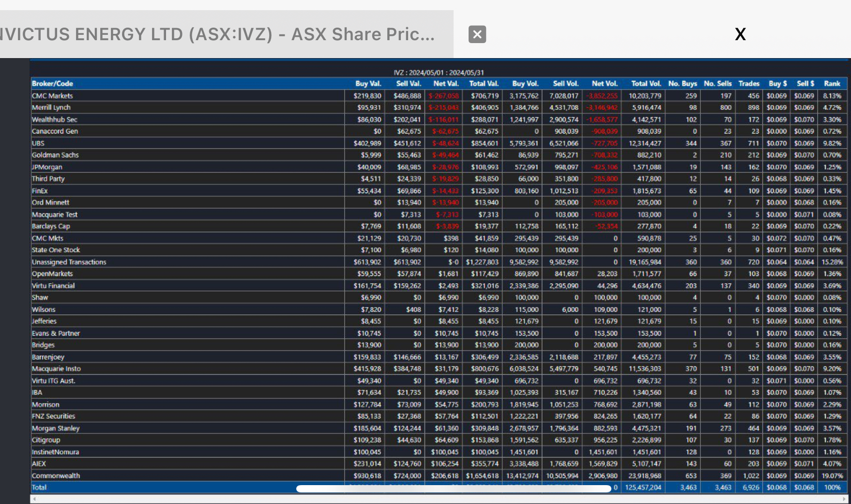Screen dimensions: 851x504
Task: Sort by Sell $ column header
Action: point(805,84)
